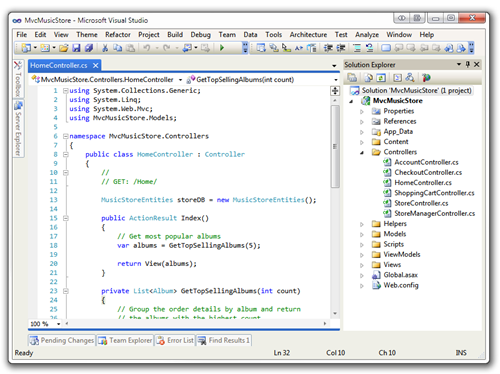Screen dimensions: 500x374
Task: Open the New Project button dropdown arrow
Action: (x=35, y=48)
